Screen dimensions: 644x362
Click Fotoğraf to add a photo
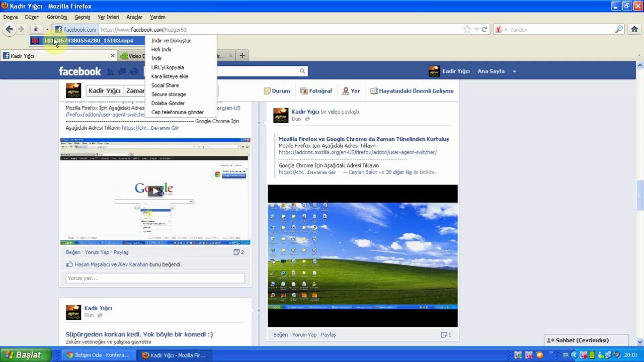point(316,91)
